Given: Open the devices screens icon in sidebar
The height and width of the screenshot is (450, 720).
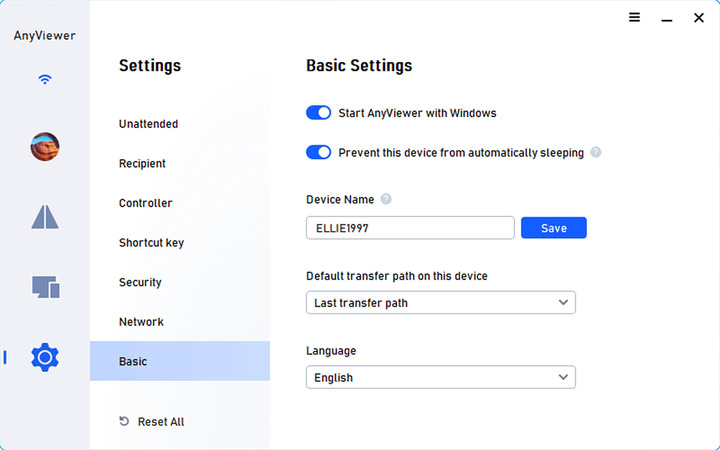Looking at the screenshot, I should [x=45, y=287].
